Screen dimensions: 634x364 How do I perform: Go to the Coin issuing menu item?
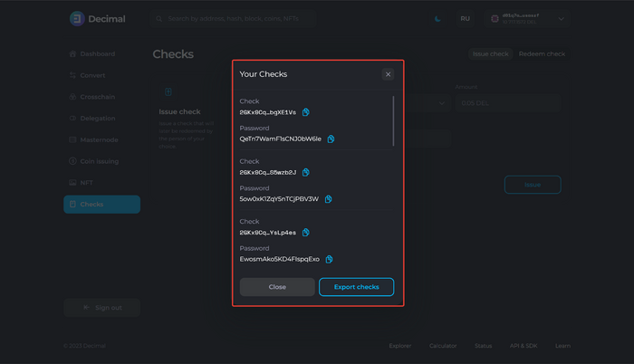click(x=101, y=161)
